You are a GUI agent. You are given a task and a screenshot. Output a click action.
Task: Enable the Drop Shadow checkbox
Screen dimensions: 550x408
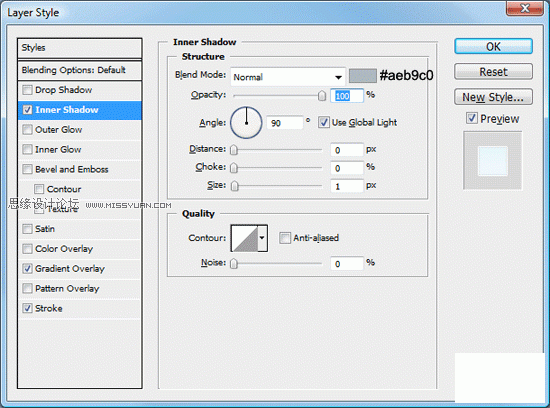pyautogui.click(x=27, y=90)
